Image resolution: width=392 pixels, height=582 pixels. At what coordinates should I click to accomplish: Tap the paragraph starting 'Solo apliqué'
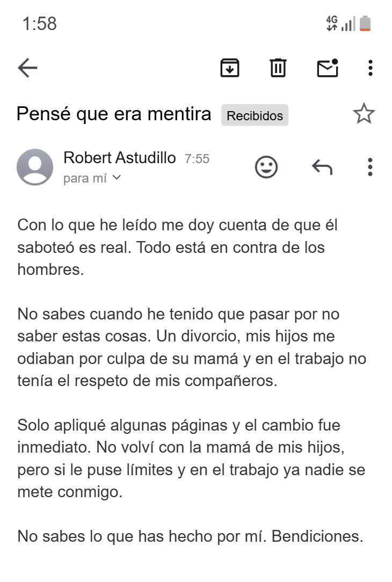[x=192, y=459]
